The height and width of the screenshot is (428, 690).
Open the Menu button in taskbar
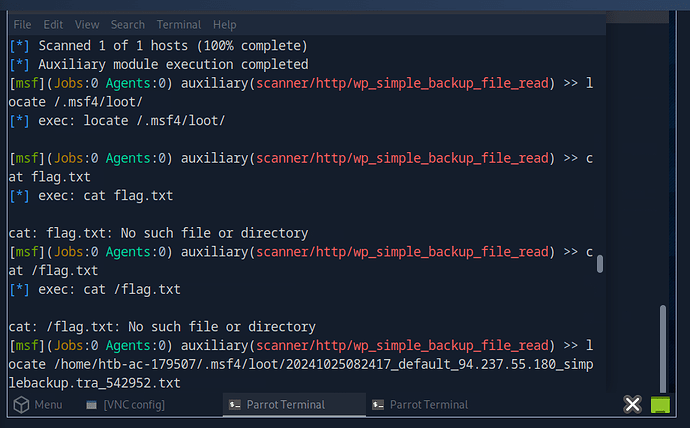coord(47,404)
